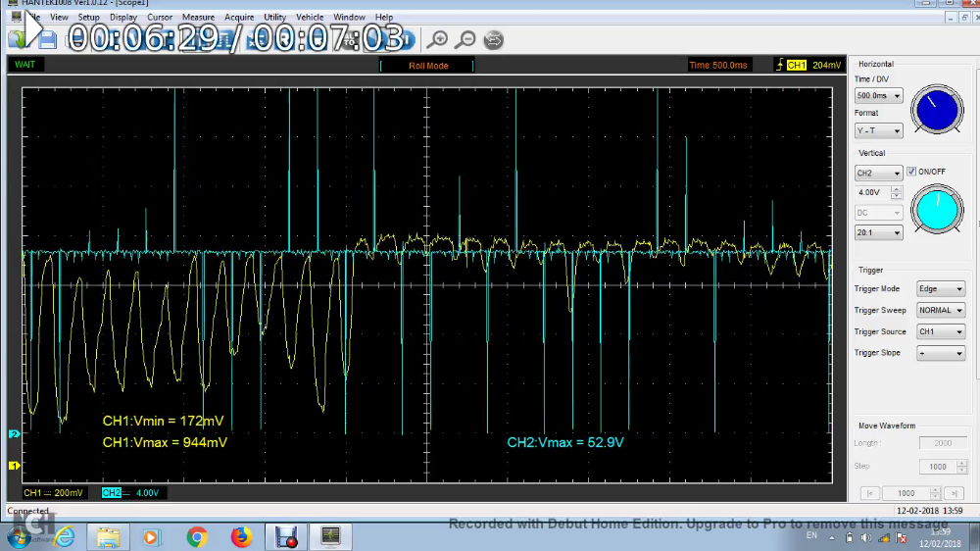Launch Firefox from the taskbar
The width and height of the screenshot is (980, 551).
241,537
